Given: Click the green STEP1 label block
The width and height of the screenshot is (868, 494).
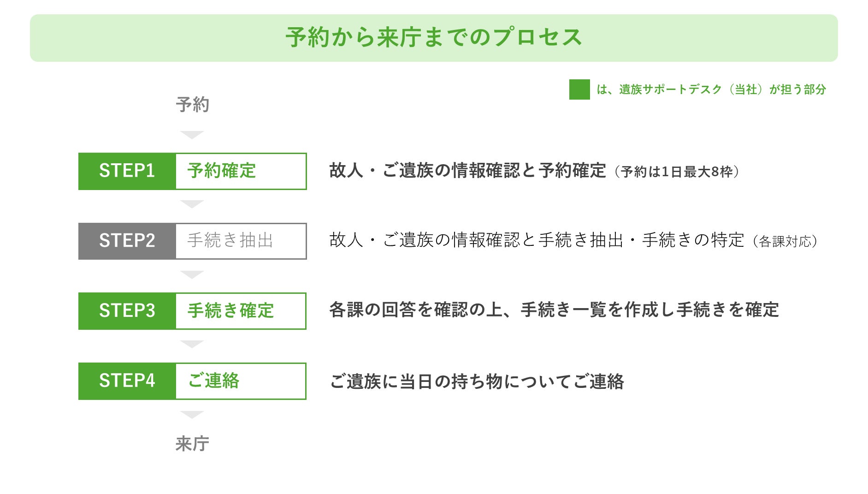Looking at the screenshot, I should 127,171.
